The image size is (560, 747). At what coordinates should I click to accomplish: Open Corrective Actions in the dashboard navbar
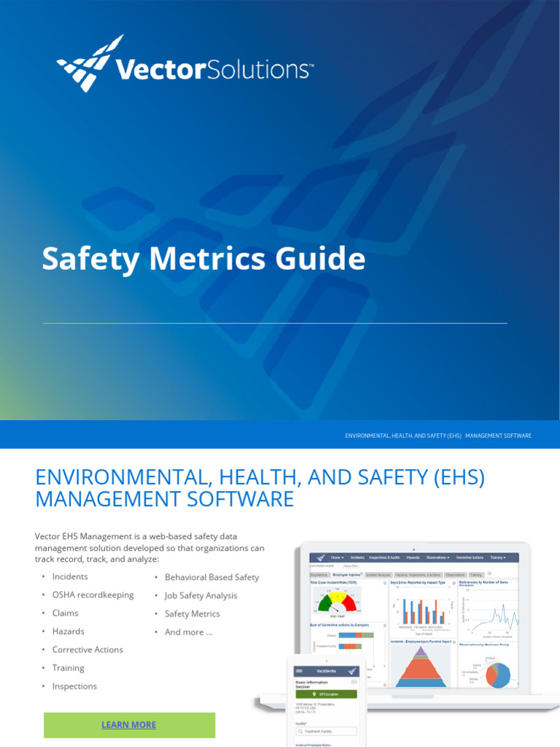point(470,557)
